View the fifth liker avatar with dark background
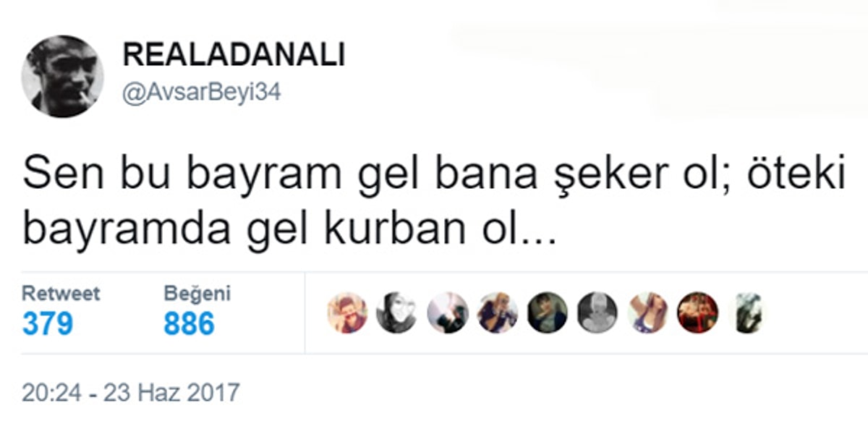 pyautogui.click(x=547, y=312)
